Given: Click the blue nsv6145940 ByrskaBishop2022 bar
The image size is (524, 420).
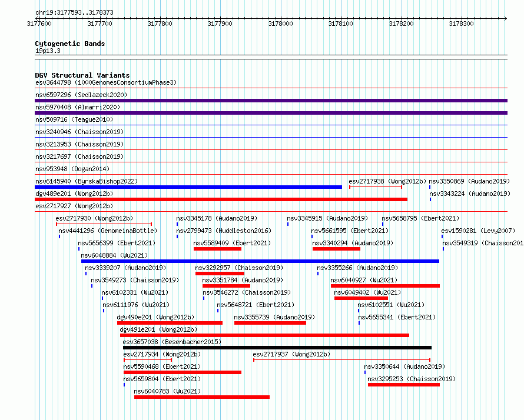Looking at the screenshot, I should [x=188, y=187].
